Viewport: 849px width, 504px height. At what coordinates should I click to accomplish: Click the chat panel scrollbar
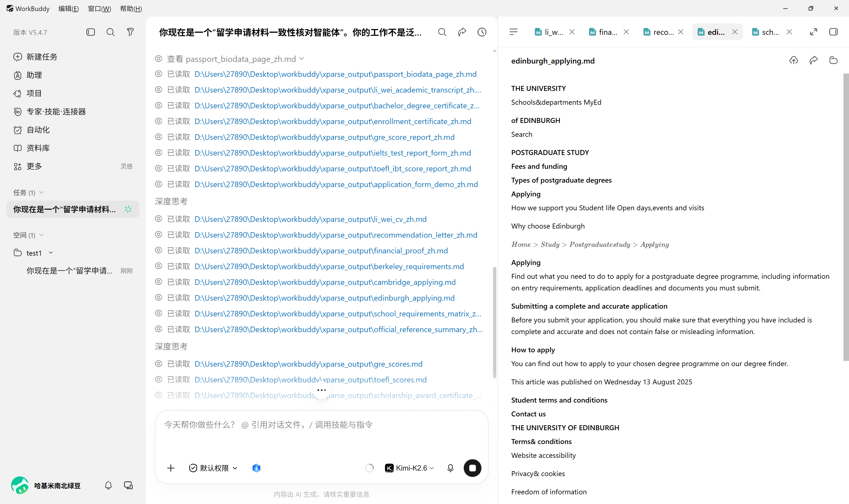494,323
